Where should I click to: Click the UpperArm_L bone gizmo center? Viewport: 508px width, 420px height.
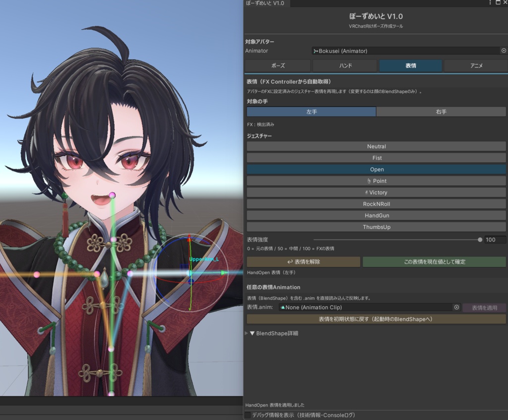tap(190, 274)
